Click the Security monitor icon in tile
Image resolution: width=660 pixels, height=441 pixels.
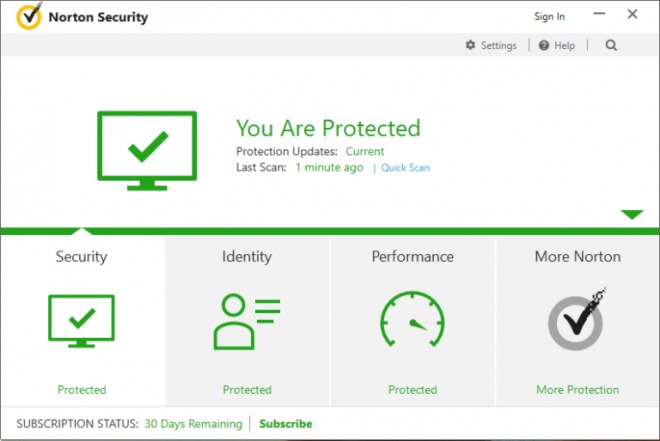(x=81, y=321)
